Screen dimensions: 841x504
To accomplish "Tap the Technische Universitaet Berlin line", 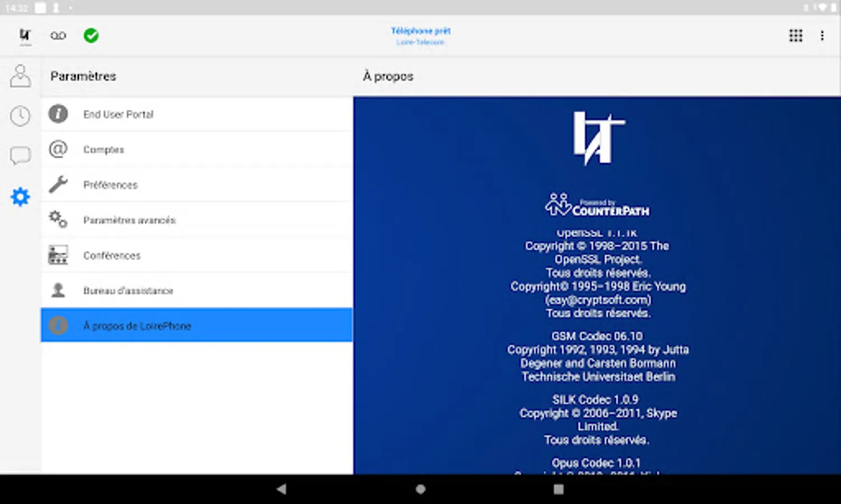I will click(598, 377).
